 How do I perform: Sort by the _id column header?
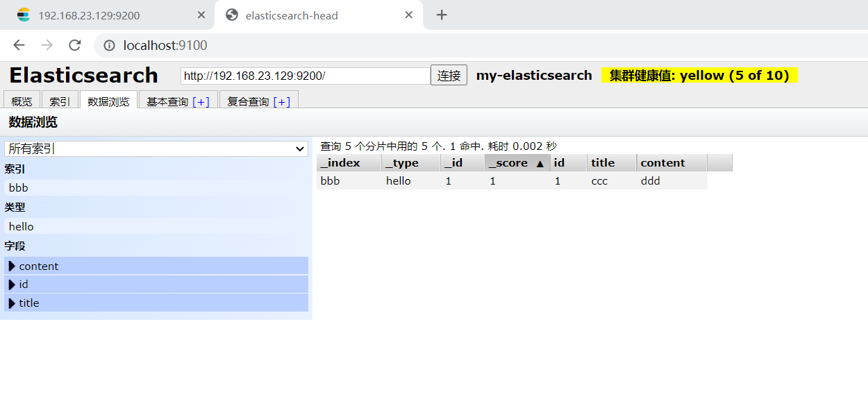tap(463, 163)
